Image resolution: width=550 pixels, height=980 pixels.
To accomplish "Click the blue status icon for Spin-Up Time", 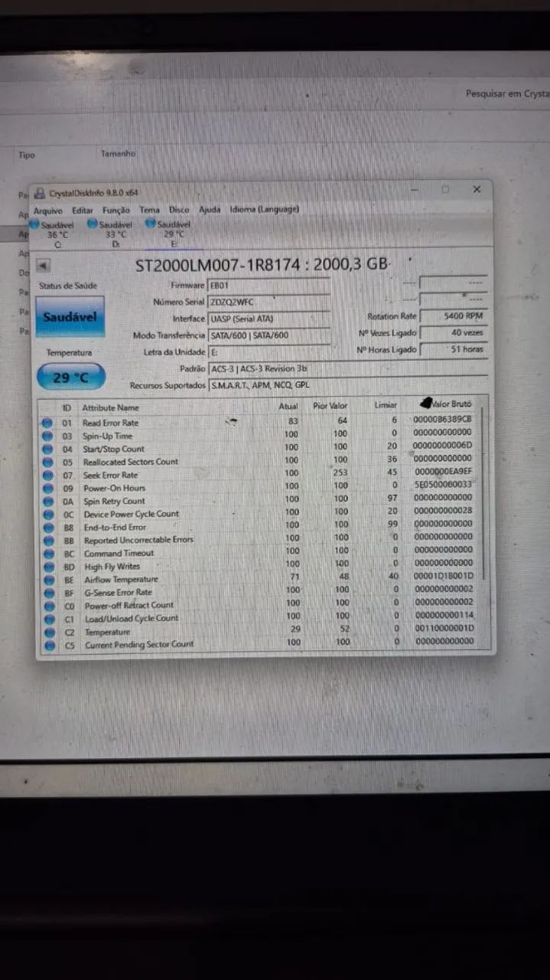I will (47, 436).
